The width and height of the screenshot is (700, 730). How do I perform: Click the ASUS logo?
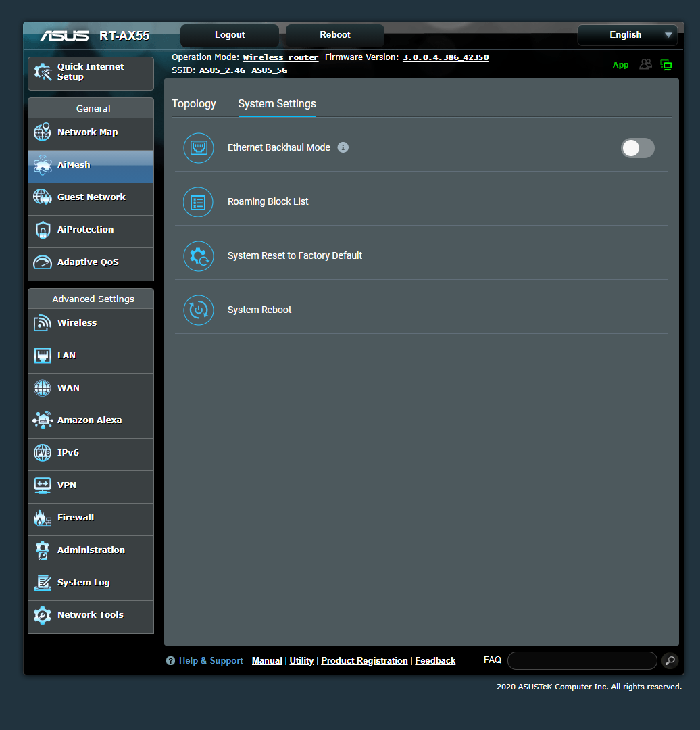coord(64,36)
